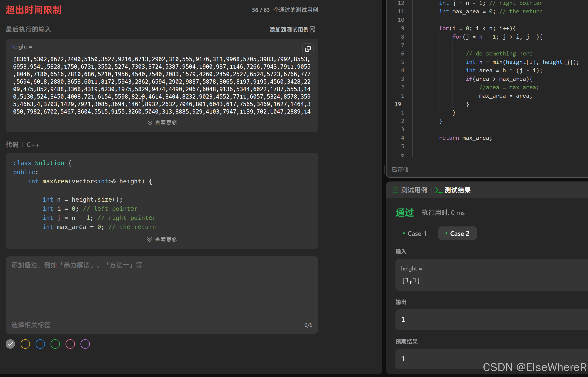Click chevron under height input

150,123
